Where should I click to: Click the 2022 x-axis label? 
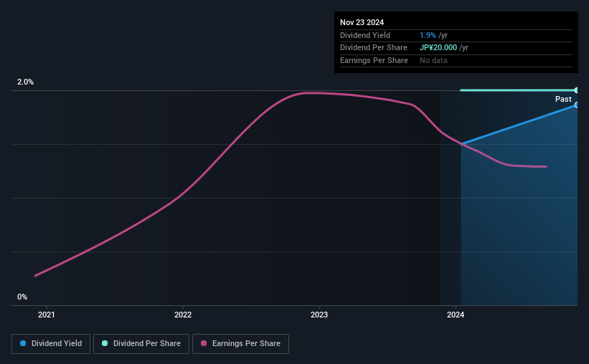(183, 315)
